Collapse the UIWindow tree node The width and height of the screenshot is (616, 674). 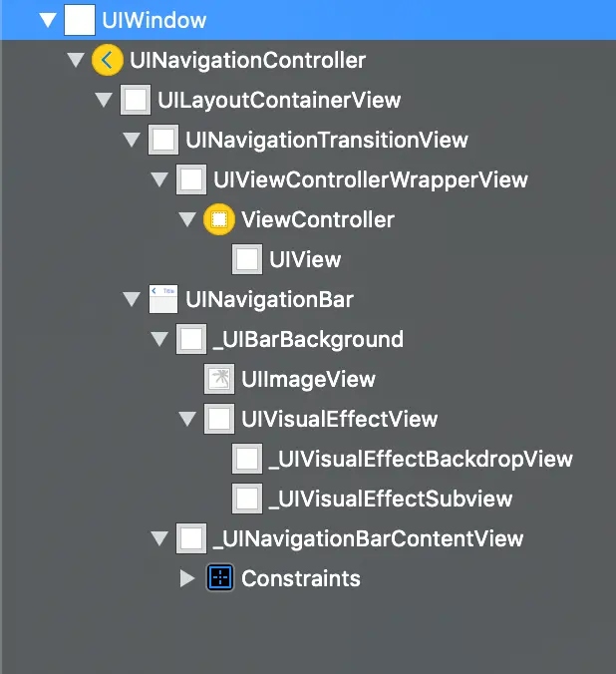[46, 20]
